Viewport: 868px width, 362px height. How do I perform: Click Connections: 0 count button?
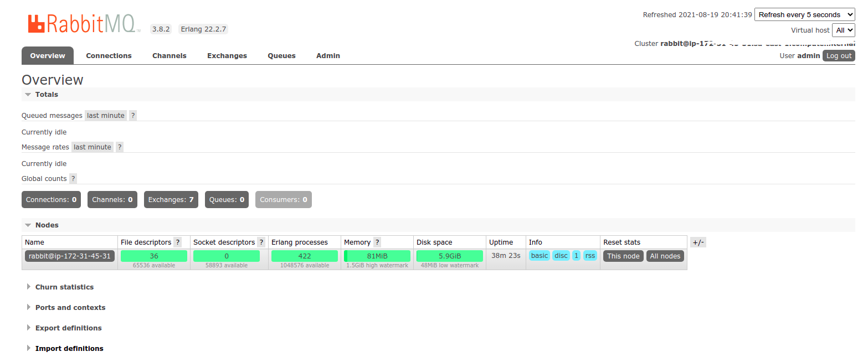pyautogui.click(x=52, y=200)
